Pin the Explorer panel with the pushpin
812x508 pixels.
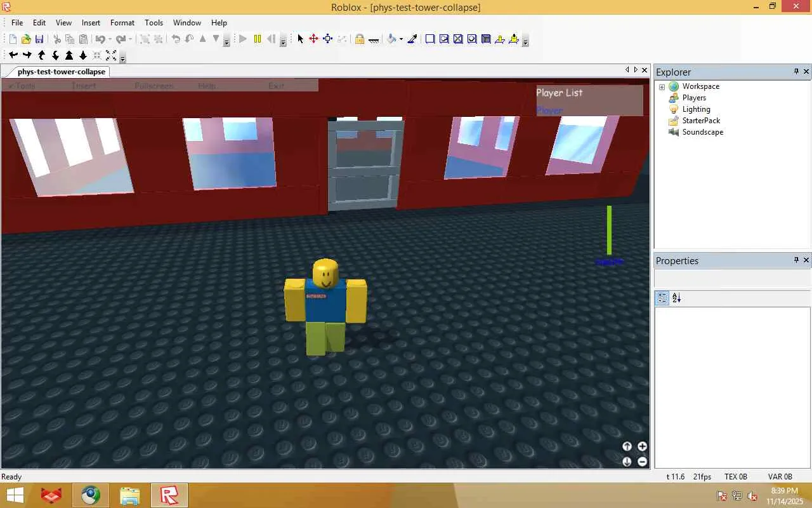796,71
